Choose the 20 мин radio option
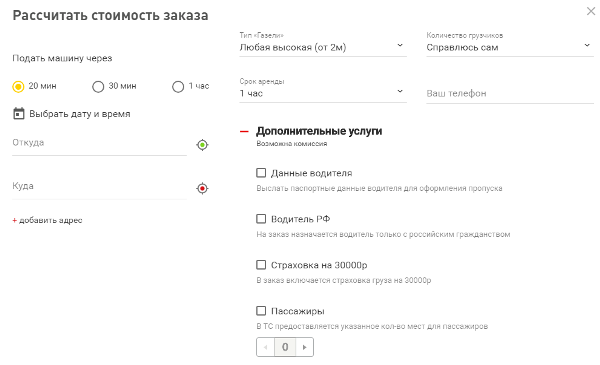 [18, 86]
